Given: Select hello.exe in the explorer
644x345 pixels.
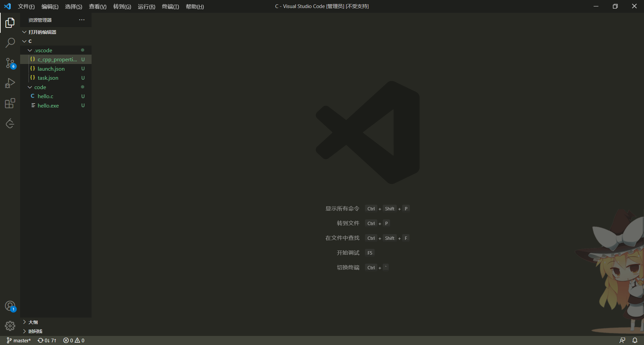Looking at the screenshot, I should (x=56, y=106).
